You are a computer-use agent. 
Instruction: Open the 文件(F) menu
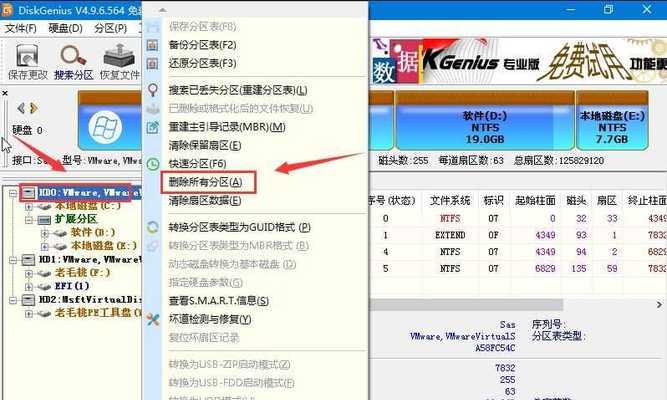[20, 29]
